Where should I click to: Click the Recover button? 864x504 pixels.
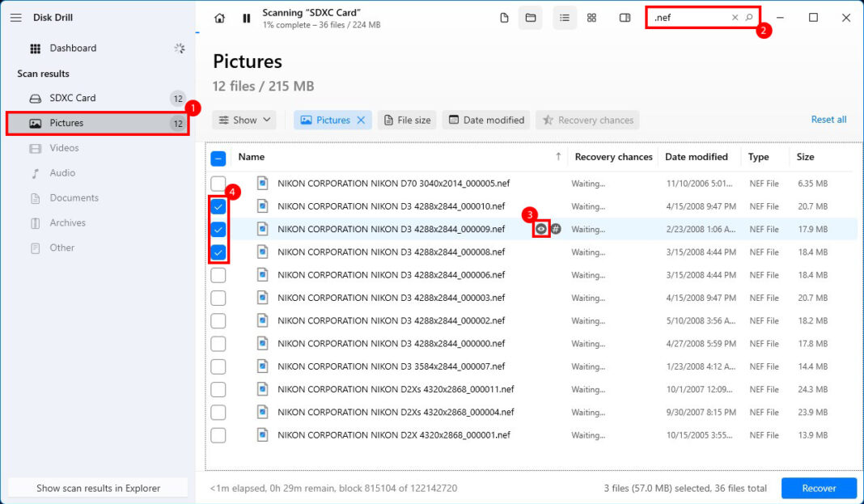[x=819, y=488]
